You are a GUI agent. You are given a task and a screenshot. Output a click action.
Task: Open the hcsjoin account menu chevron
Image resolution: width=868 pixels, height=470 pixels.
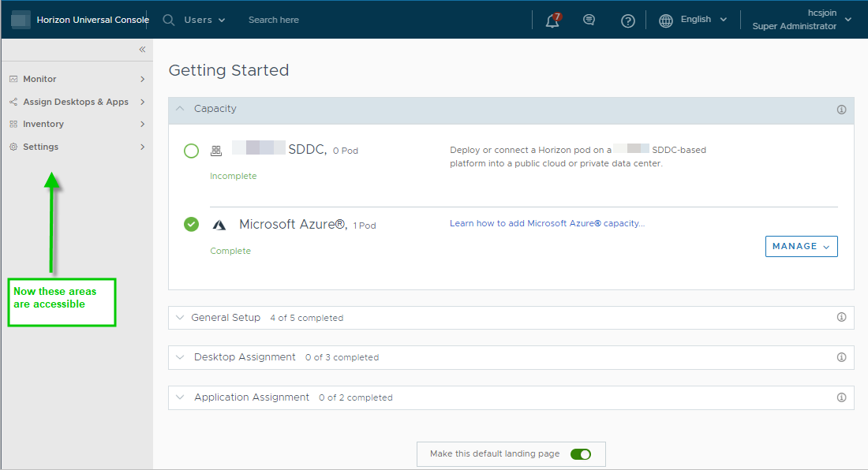pos(848,20)
